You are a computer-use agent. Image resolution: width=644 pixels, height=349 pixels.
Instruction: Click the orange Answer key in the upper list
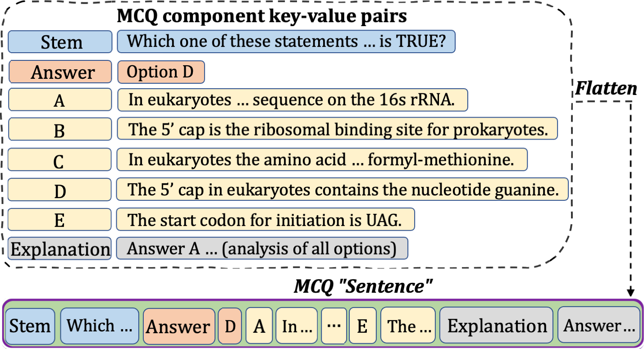tap(60, 72)
